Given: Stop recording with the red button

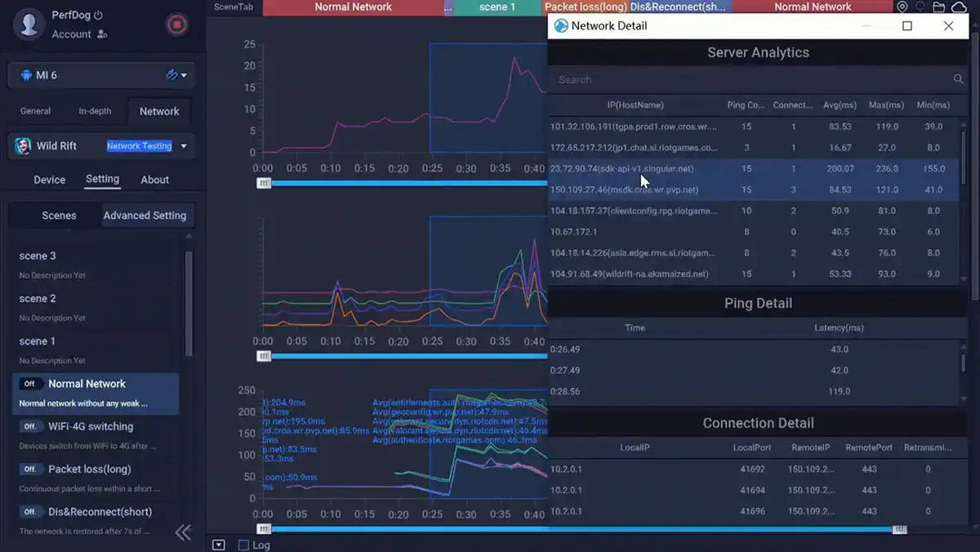Looking at the screenshot, I should coord(176,24).
